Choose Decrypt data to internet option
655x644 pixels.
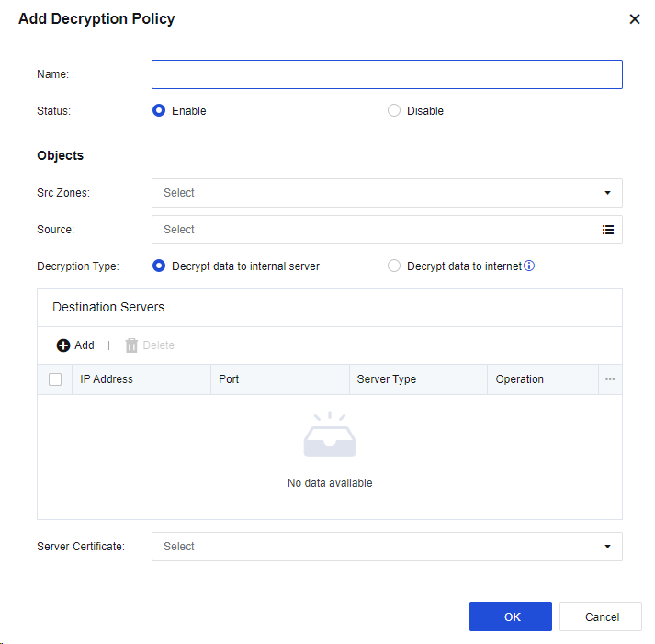pyautogui.click(x=394, y=266)
